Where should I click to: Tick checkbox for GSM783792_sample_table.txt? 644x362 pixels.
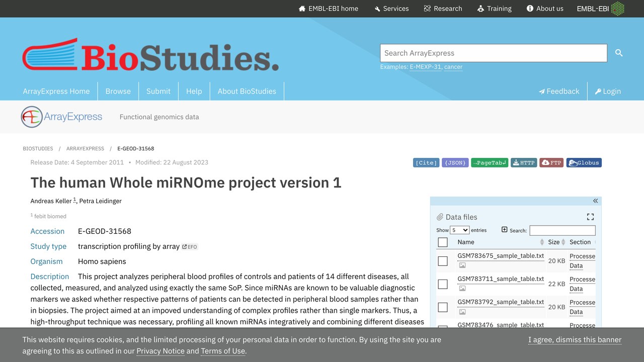443,307
